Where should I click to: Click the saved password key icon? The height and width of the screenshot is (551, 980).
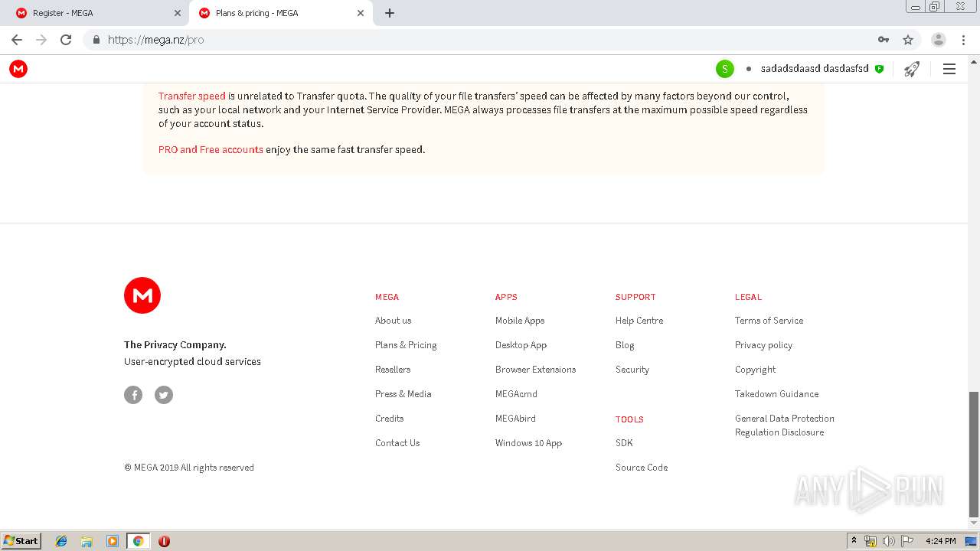pos(884,40)
